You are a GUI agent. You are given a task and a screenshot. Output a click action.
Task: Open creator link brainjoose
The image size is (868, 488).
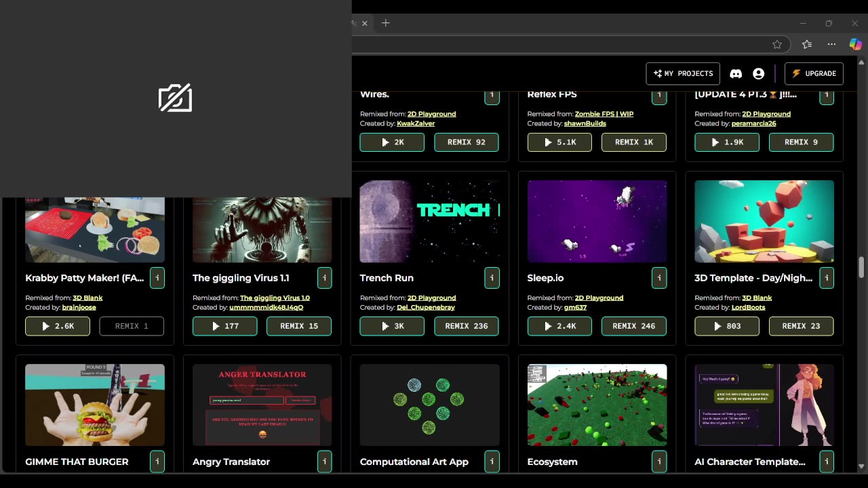(x=79, y=307)
